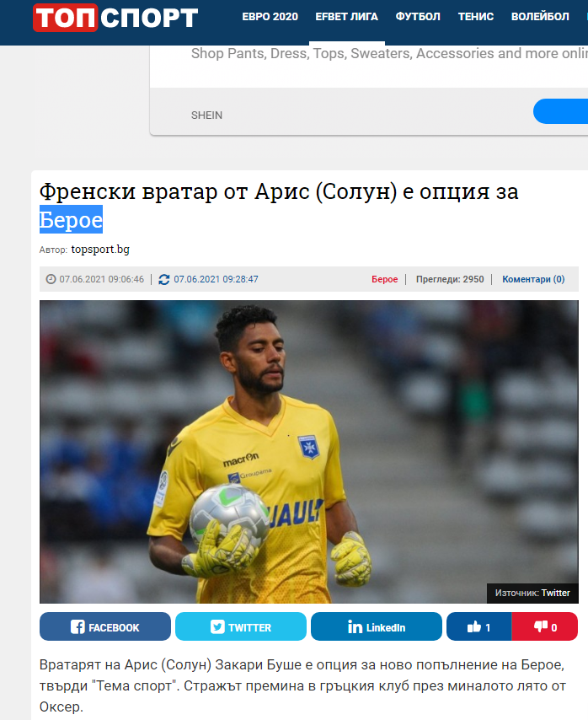The width and height of the screenshot is (588, 720).
Task: Open the ВОЛЕЙБОЛ section
Action: pyautogui.click(x=540, y=17)
